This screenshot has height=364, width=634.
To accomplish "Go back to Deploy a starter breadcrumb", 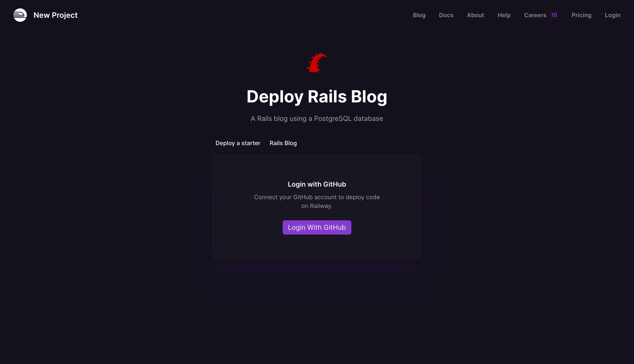I will tap(238, 143).
